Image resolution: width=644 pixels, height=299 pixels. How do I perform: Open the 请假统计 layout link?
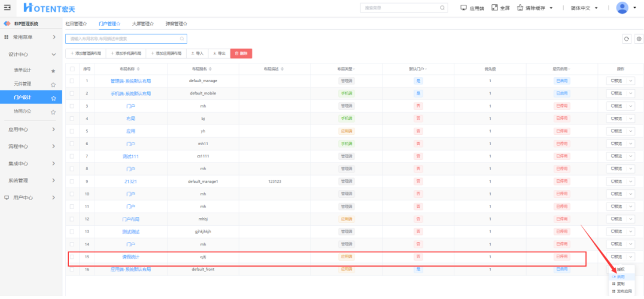point(130,256)
